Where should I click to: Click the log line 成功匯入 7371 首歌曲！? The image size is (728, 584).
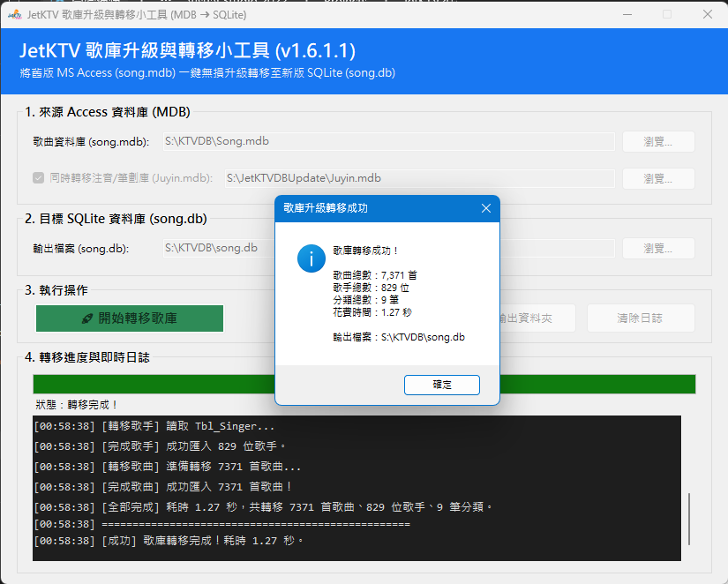(x=163, y=487)
